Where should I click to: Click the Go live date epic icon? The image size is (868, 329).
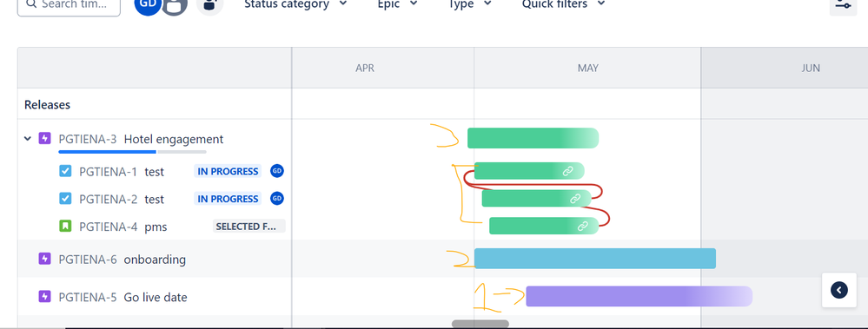click(45, 296)
